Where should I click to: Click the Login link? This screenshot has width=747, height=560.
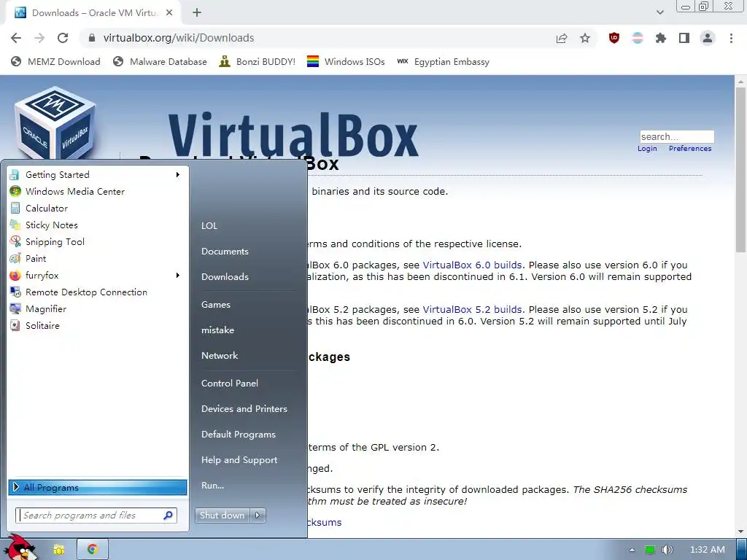click(647, 149)
